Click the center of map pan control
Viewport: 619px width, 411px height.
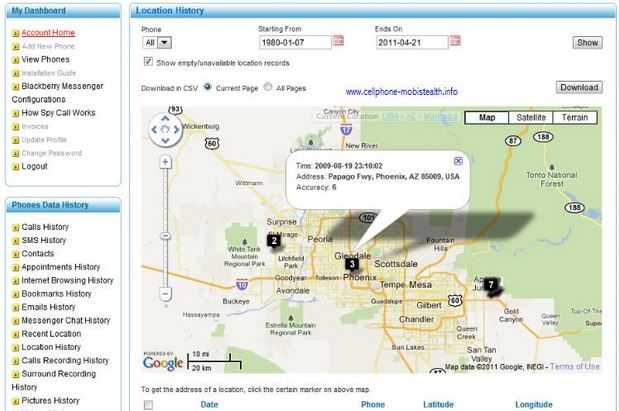[x=165, y=129]
